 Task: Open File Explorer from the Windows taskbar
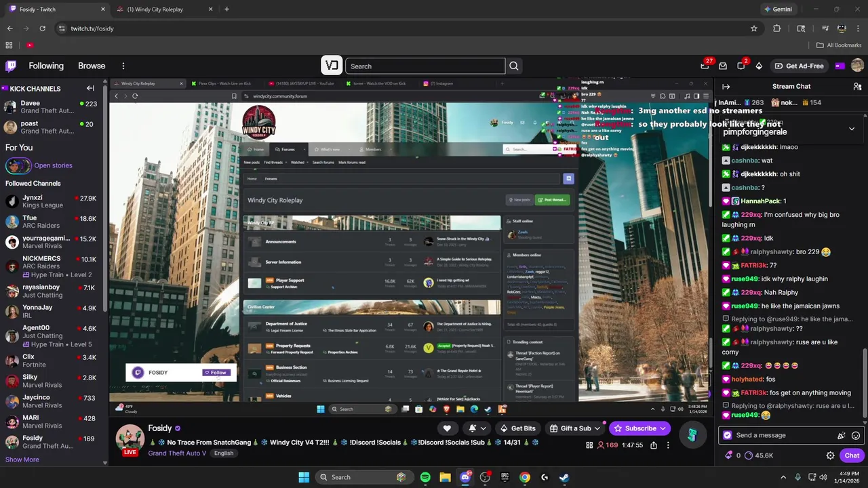445,477
